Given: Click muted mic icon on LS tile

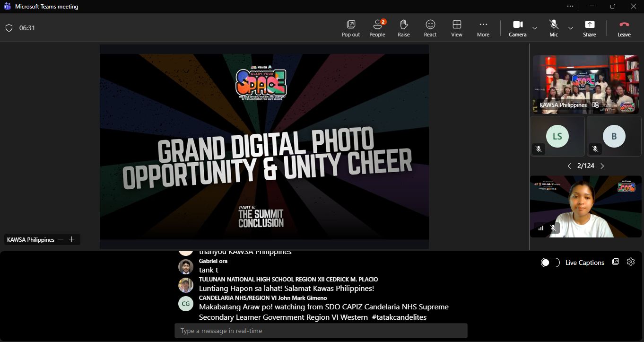Looking at the screenshot, I should click(538, 149).
